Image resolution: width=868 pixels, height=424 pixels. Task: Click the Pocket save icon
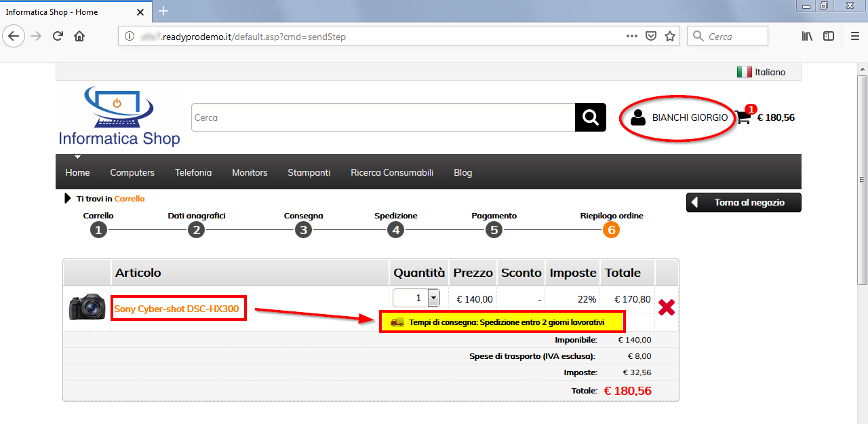click(x=650, y=36)
